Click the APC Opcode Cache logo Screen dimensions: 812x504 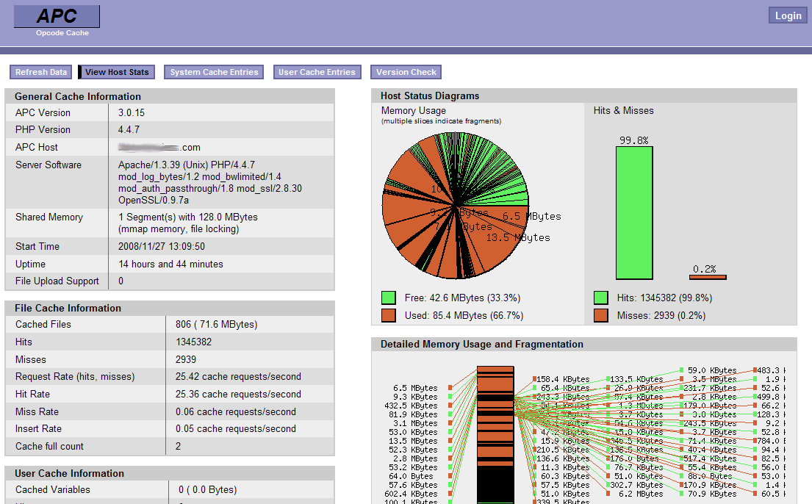57,21
